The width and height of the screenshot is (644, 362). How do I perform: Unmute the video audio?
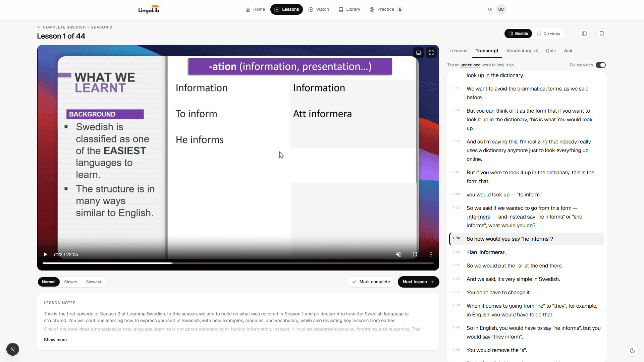399,254
